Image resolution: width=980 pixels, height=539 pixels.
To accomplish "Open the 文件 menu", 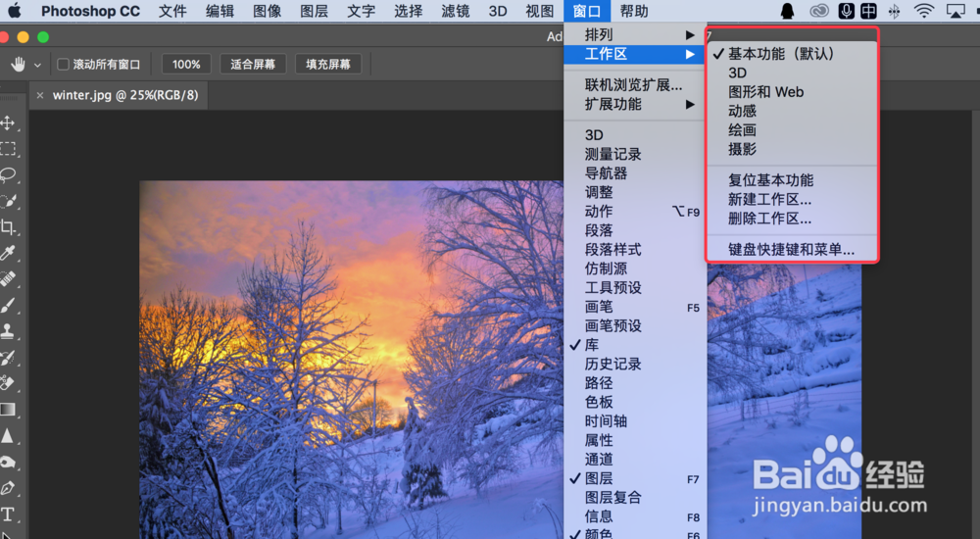I will pyautogui.click(x=172, y=11).
